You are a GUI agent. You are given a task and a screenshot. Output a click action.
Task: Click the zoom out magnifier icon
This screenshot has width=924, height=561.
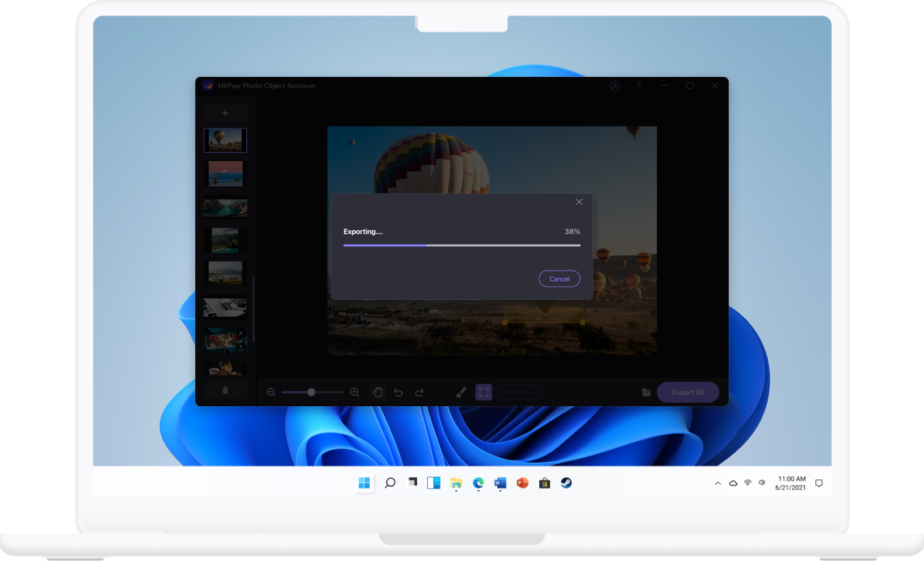click(271, 392)
